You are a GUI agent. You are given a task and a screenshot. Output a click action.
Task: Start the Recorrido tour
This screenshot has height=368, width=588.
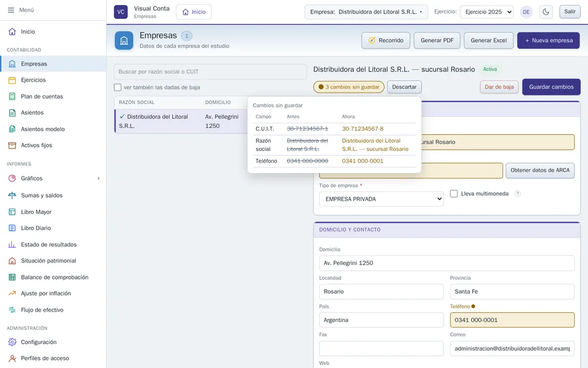[x=386, y=40]
